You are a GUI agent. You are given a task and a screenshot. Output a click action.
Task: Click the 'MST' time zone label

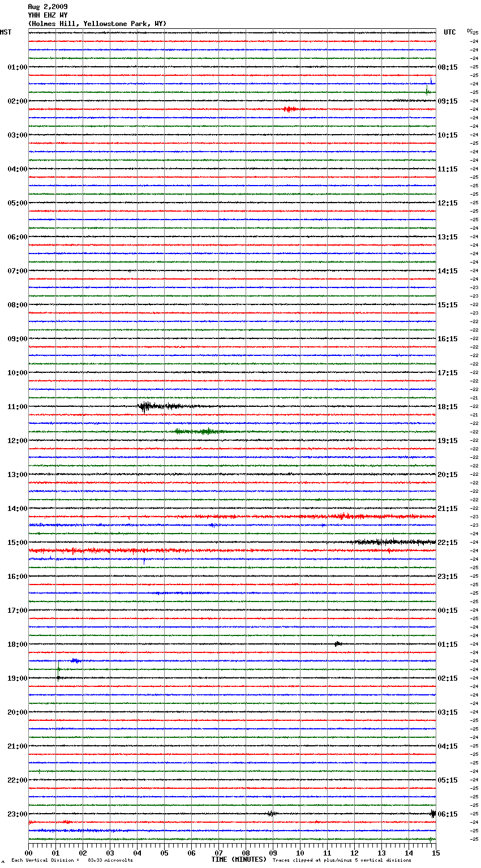[6, 32]
